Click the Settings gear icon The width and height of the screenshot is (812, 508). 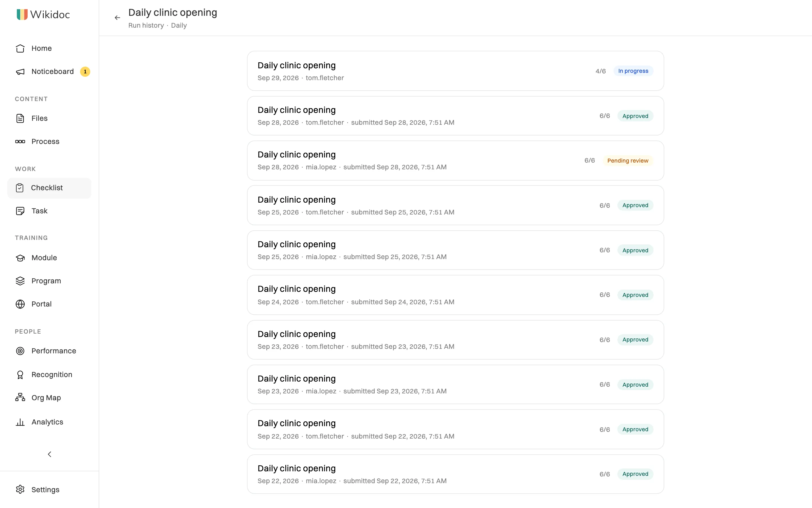tap(20, 490)
